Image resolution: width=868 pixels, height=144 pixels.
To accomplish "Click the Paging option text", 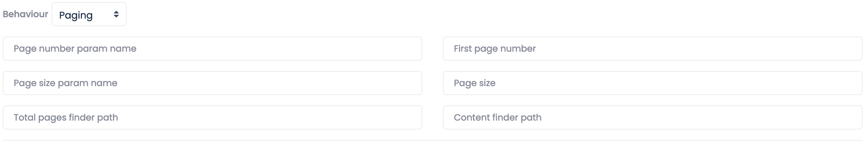I will pyautogui.click(x=76, y=15).
